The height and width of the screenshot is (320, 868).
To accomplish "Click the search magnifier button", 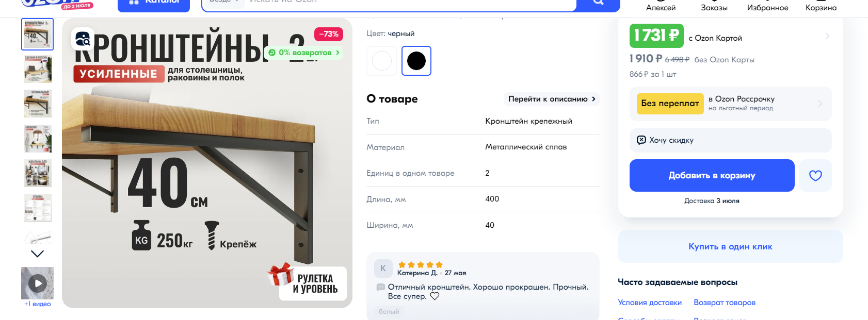I will click(x=598, y=3).
